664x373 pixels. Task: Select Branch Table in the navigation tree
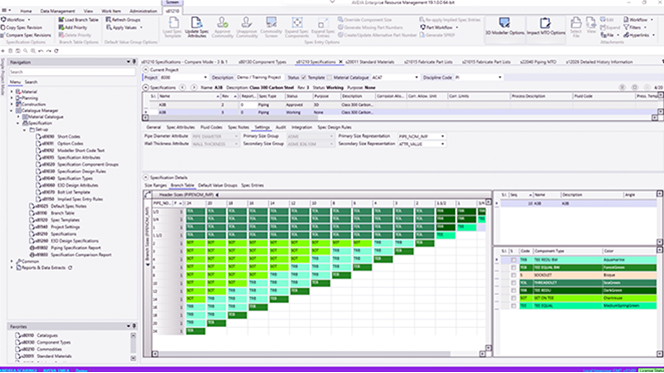(x=62, y=213)
